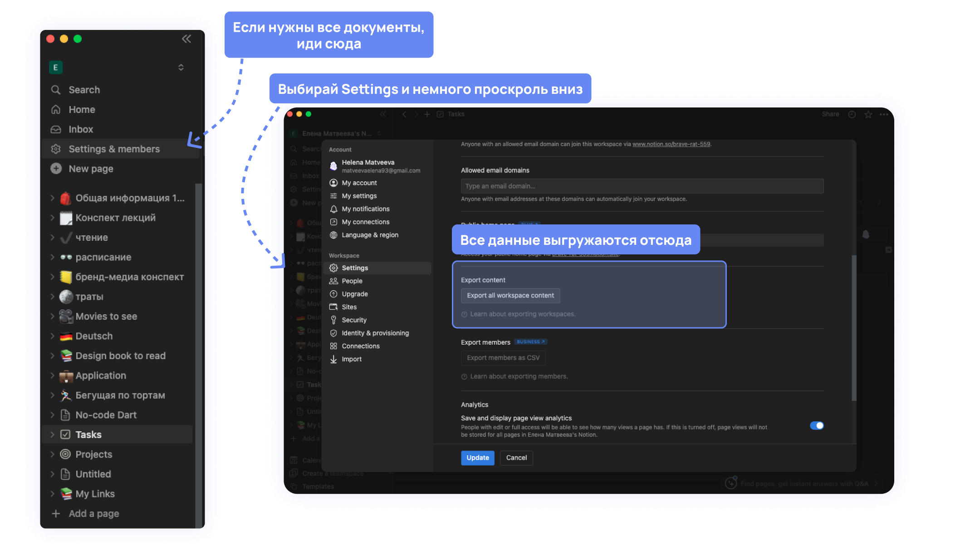Open People in workspace settings
This screenshot has height=555, width=980.
352,281
